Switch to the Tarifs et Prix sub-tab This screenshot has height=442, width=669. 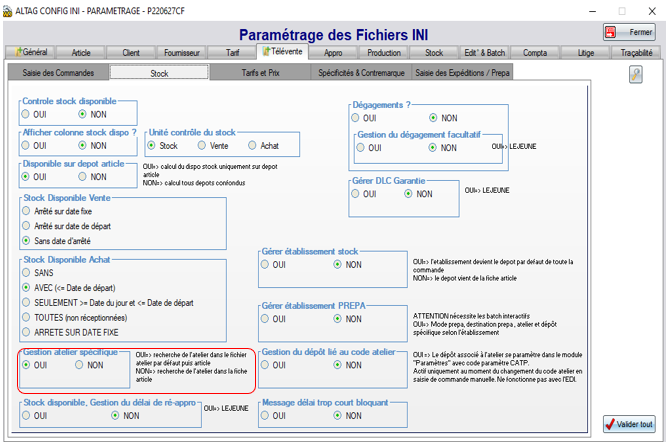pyautogui.click(x=259, y=73)
